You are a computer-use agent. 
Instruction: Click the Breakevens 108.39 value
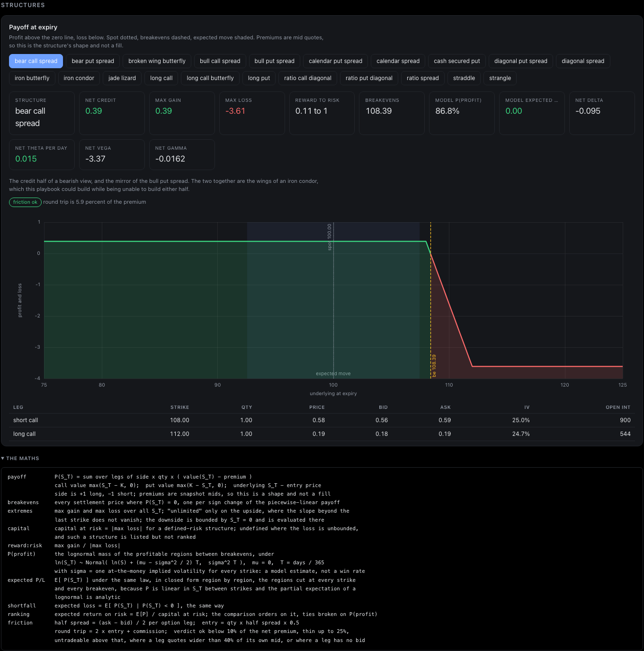coord(378,111)
